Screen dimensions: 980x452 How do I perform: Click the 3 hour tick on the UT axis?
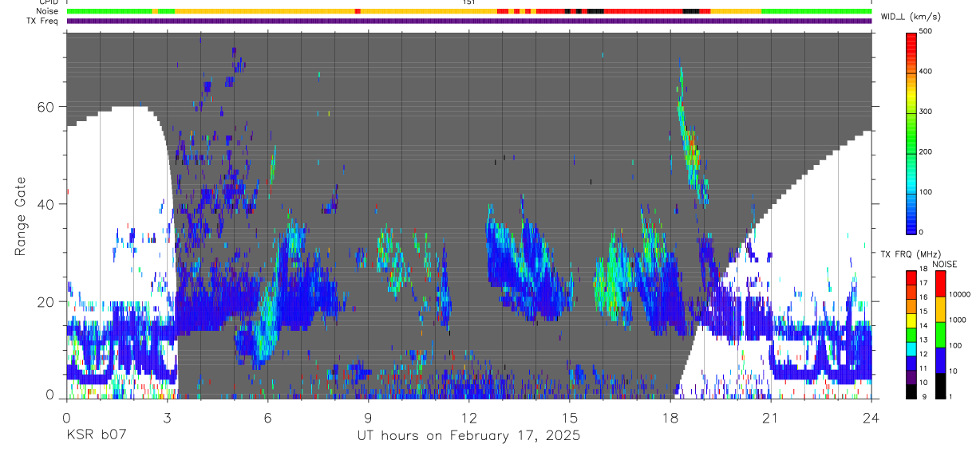click(x=167, y=417)
